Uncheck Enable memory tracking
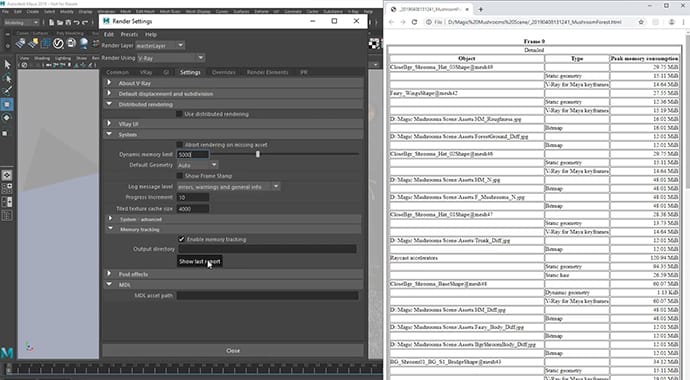Image resolution: width=690 pixels, height=380 pixels. (x=181, y=239)
